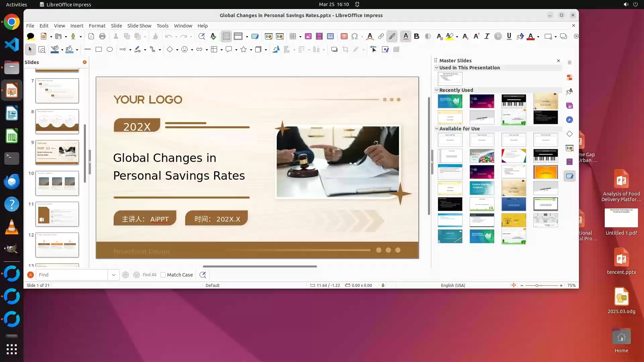Open the Find history dropdown arrow

(x=113, y=275)
